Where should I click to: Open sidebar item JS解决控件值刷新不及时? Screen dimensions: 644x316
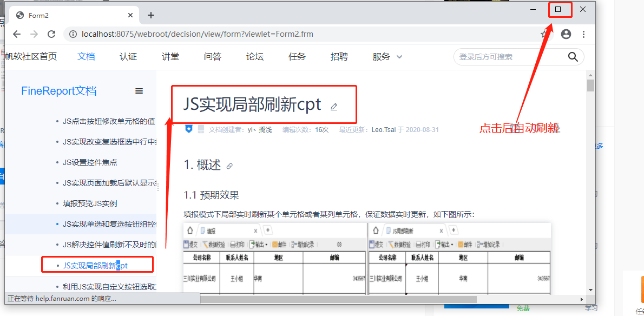click(109, 245)
